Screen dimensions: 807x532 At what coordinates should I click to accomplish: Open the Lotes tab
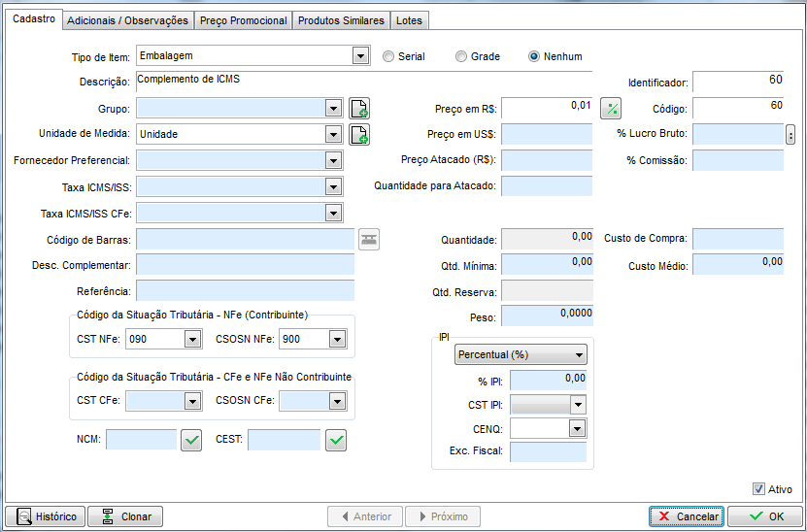pos(409,20)
